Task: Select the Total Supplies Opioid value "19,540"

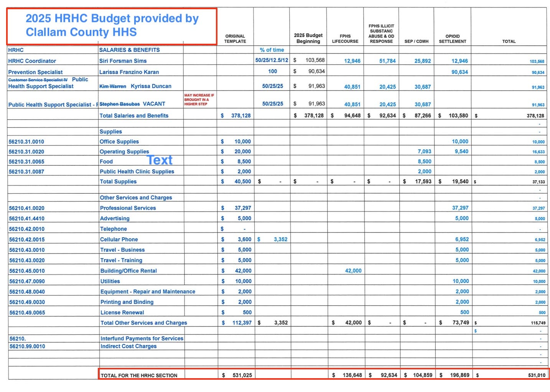Action: [460, 181]
